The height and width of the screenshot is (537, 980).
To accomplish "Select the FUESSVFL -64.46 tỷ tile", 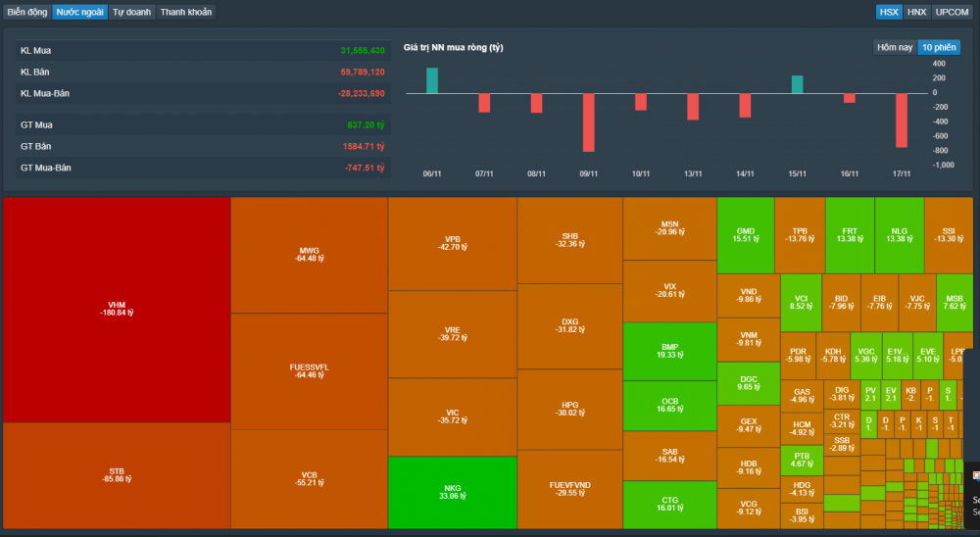I will pos(310,371).
